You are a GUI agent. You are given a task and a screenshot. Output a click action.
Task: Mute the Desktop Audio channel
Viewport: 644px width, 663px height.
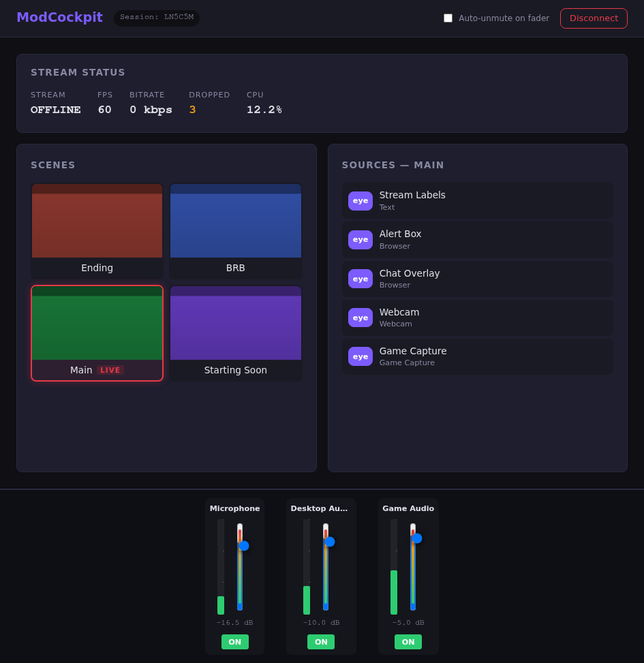(320, 642)
